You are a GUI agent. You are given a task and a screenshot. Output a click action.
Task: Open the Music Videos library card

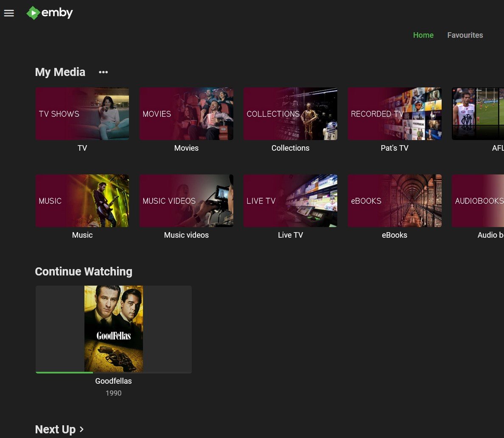coord(186,201)
